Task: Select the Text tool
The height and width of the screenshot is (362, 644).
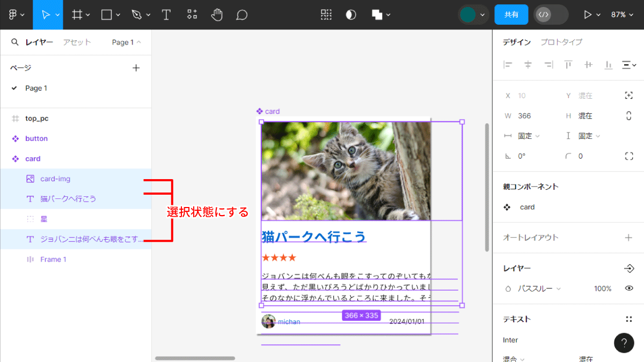Action: point(166,14)
